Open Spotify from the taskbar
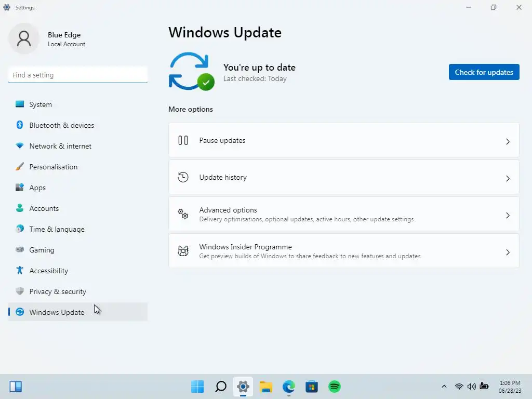The image size is (532, 399). (x=335, y=387)
